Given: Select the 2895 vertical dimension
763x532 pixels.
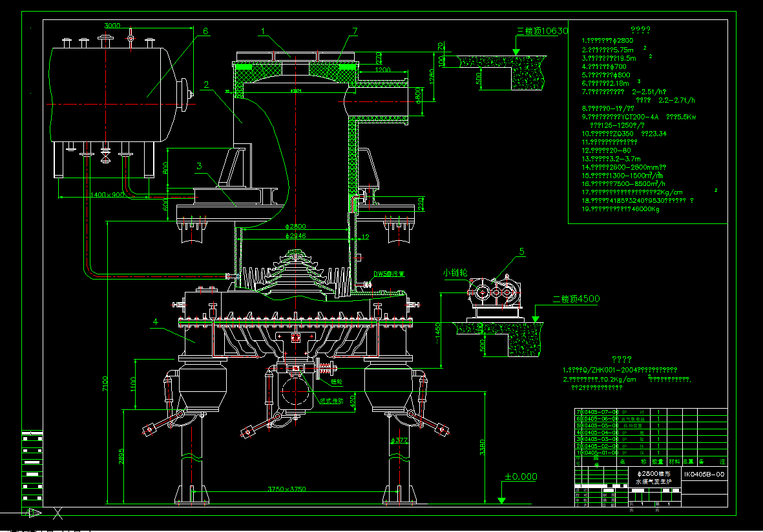Looking at the screenshot, I should pos(121,456).
